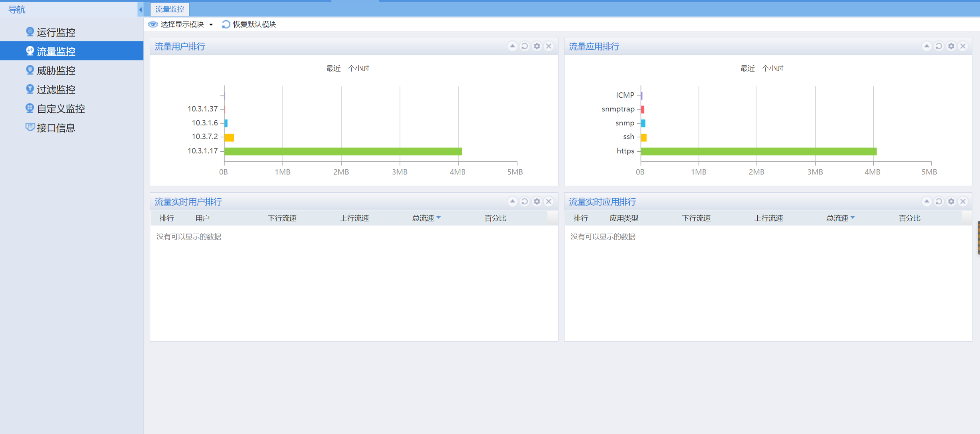Open 威胁监控 in navigation

[x=56, y=70]
